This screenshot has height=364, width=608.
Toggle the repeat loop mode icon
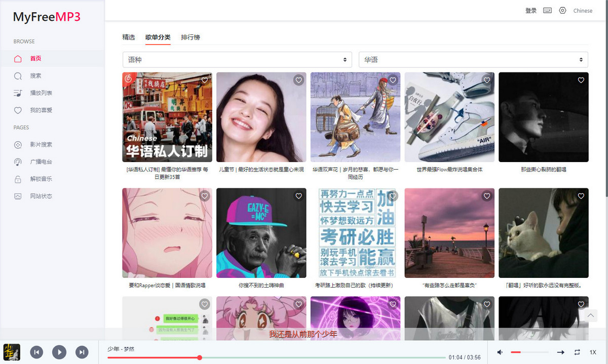pyautogui.click(x=577, y=352)
